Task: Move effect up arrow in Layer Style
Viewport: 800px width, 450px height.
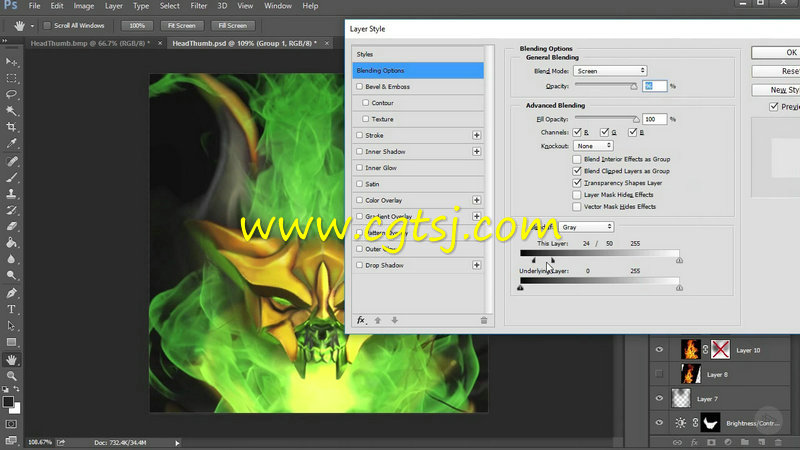Action: click(378, 320)
